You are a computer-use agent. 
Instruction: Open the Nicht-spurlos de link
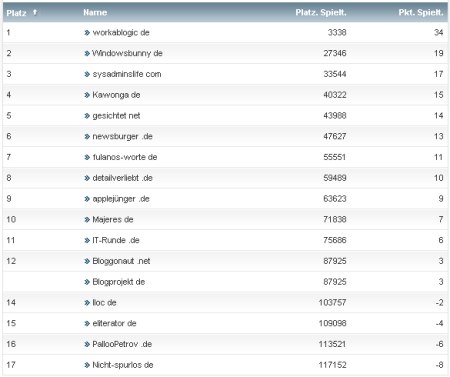point(123,365)
